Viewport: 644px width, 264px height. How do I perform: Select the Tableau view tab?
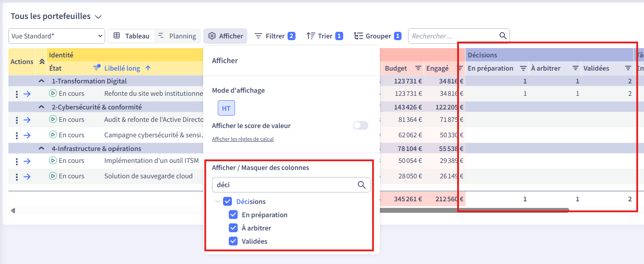pyautogui.click(x=132, y=36)
